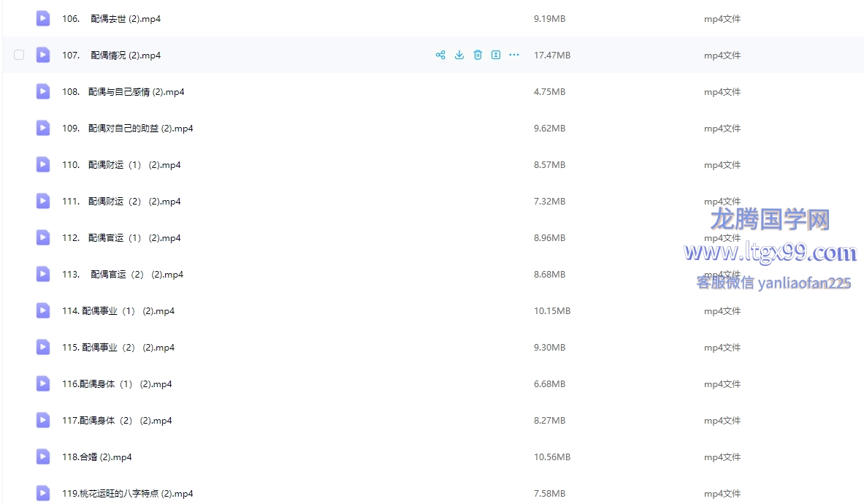
Task: Click mp4文件 type in the 配偶与自己感情 row
Action: click(x=722, y=92)
